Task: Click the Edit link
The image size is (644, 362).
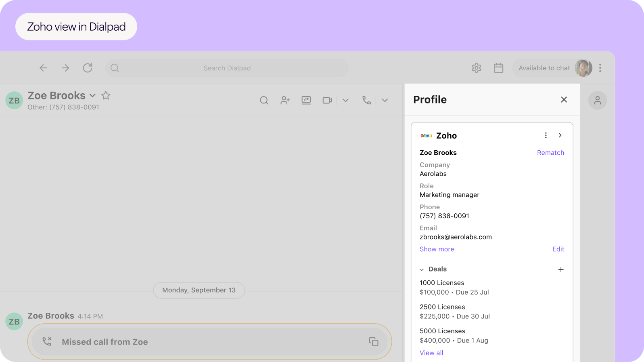Action: (x=558, y=249)
